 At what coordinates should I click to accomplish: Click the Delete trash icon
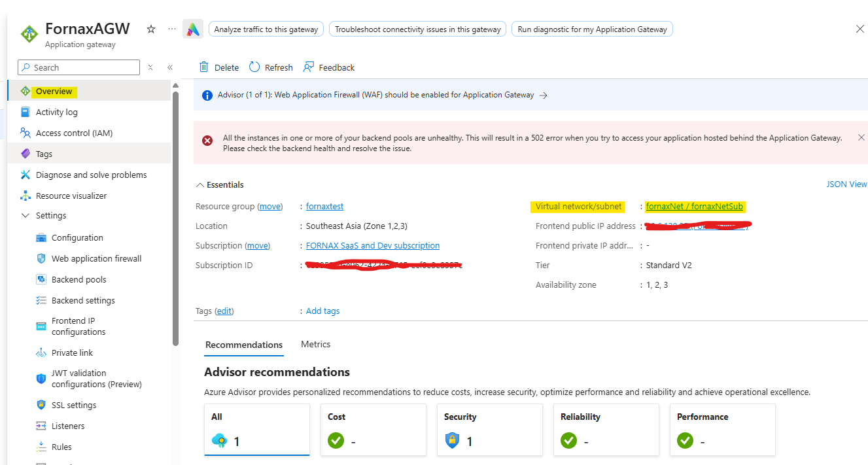click(204, 67)
